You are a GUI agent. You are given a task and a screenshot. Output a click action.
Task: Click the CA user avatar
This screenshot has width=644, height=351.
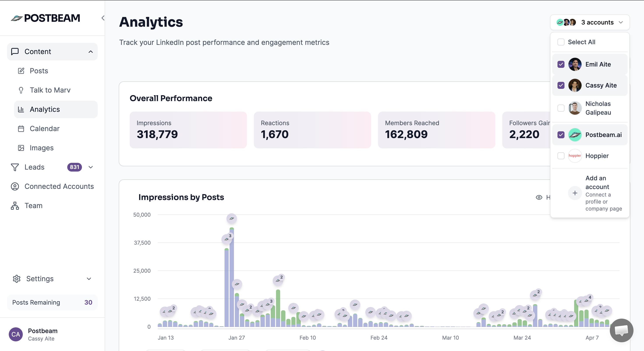click(16, 334)
